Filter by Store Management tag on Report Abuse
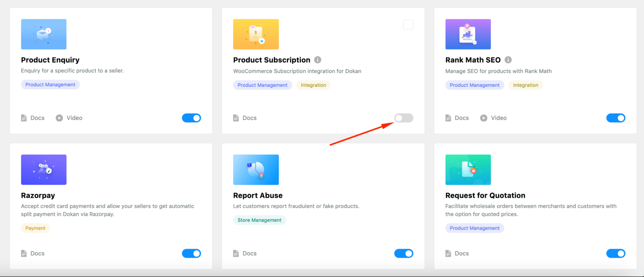644x277 pixels. click(x=260, y=220)
